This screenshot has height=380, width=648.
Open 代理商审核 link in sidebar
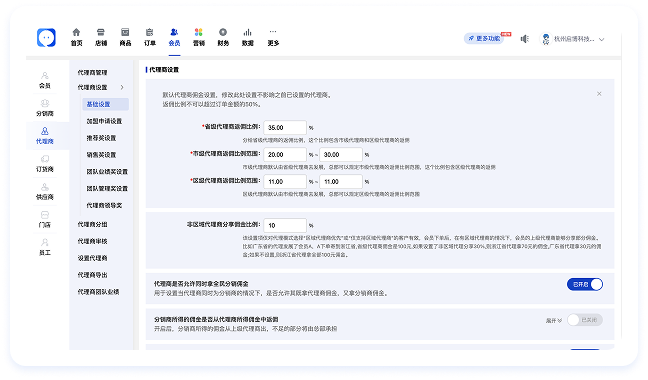point(93,241)
